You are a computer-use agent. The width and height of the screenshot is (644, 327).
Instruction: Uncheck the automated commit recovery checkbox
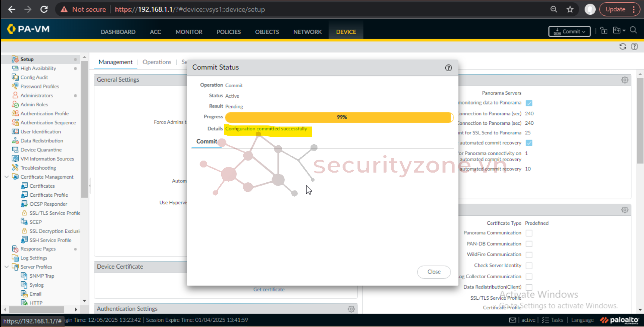click(529, 143)
